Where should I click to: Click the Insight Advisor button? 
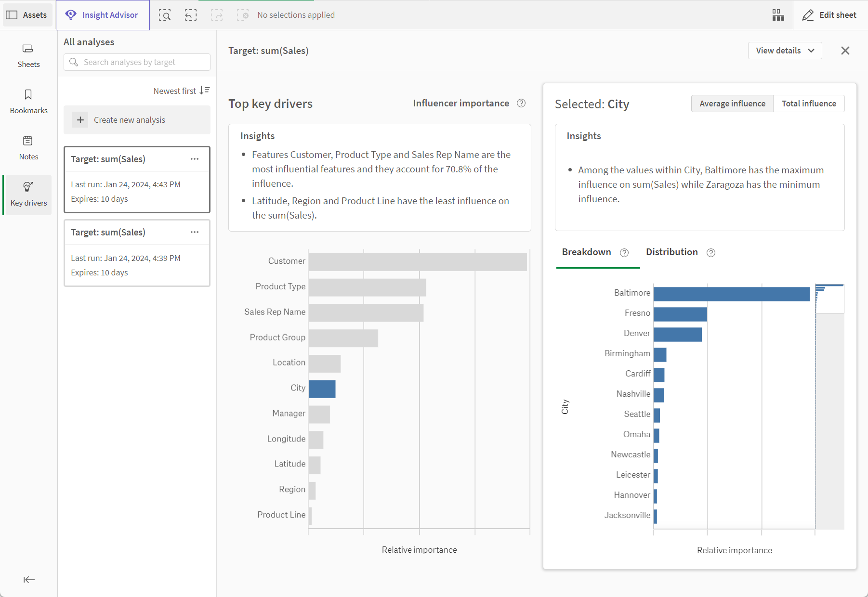pyautogui.click(x=103, y=15)
